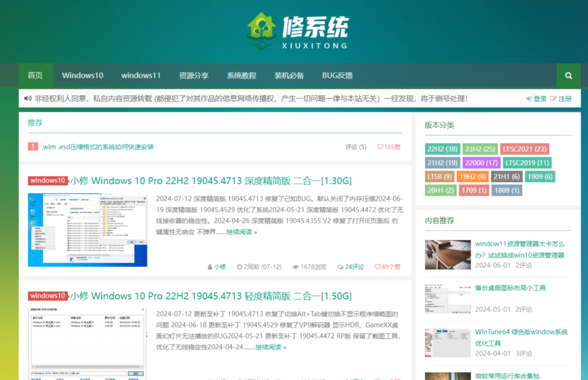Open the window11资源管理器太卡怎么办 article link

pyautogui.click(x=520, y=249)
